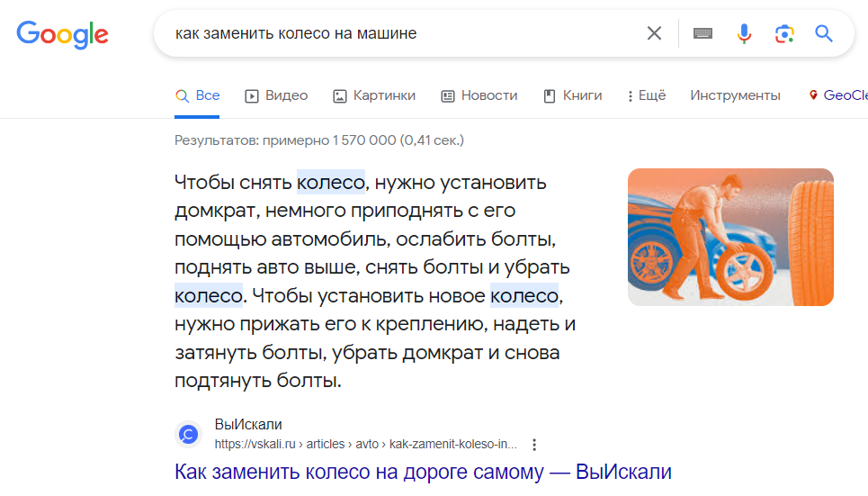
Task: Open the three-dot menu for the ВыИскали result
Action: (x=534, y=445)
